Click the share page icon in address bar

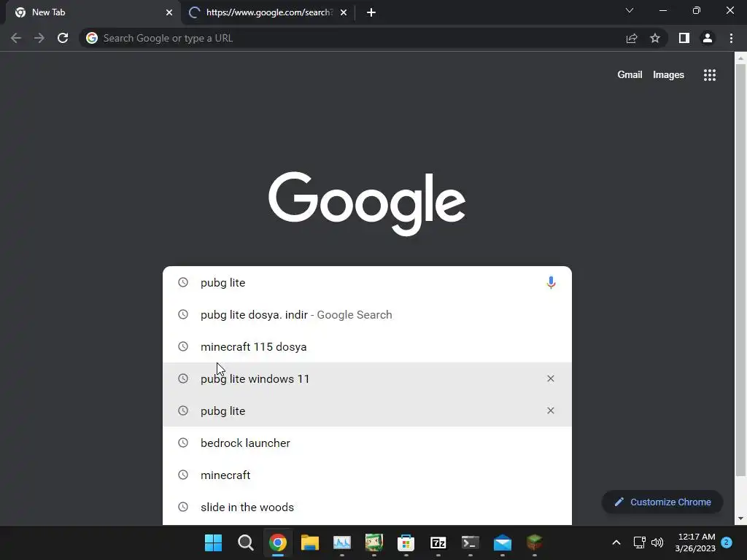tap(632, 38)
